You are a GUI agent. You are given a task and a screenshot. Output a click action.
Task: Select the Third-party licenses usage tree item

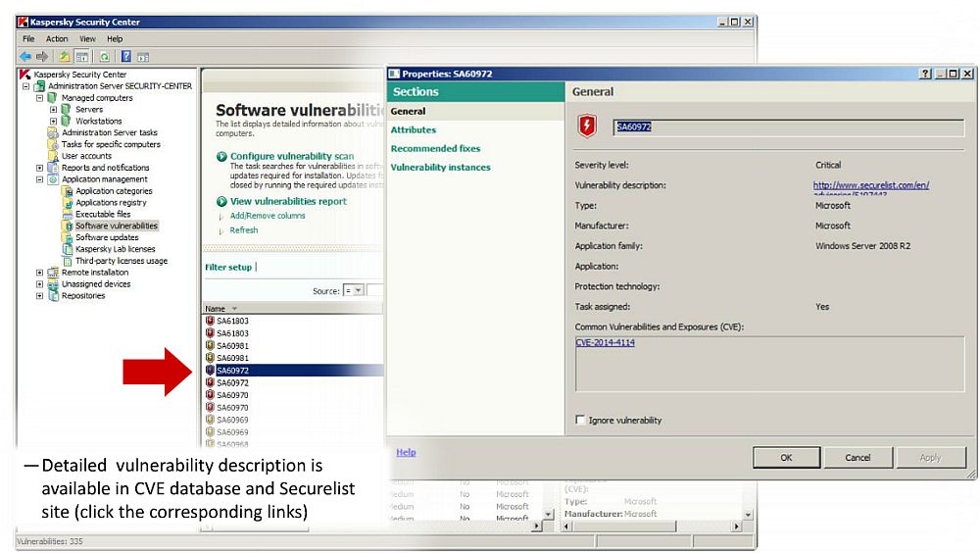[122, 261]
